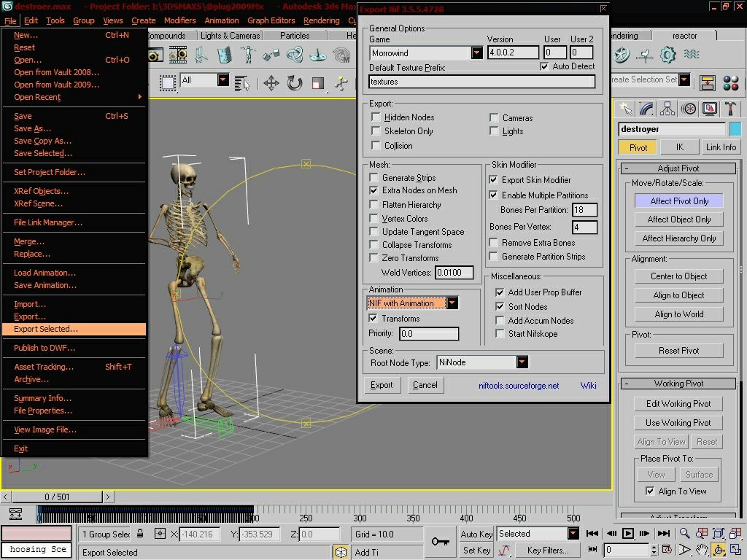Click the Reset Pivot button
This screenshot has height=560, width=747.
coord(679,351)
